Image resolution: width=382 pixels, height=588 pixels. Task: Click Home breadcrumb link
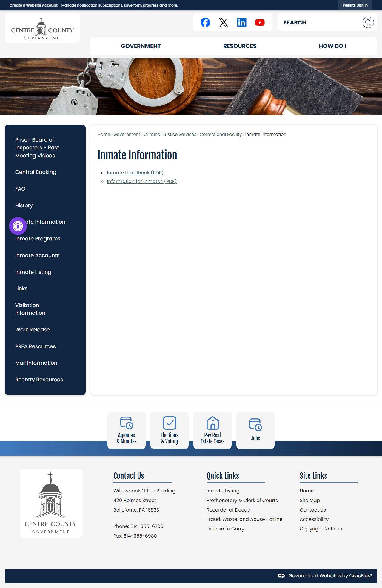(104, 134)
